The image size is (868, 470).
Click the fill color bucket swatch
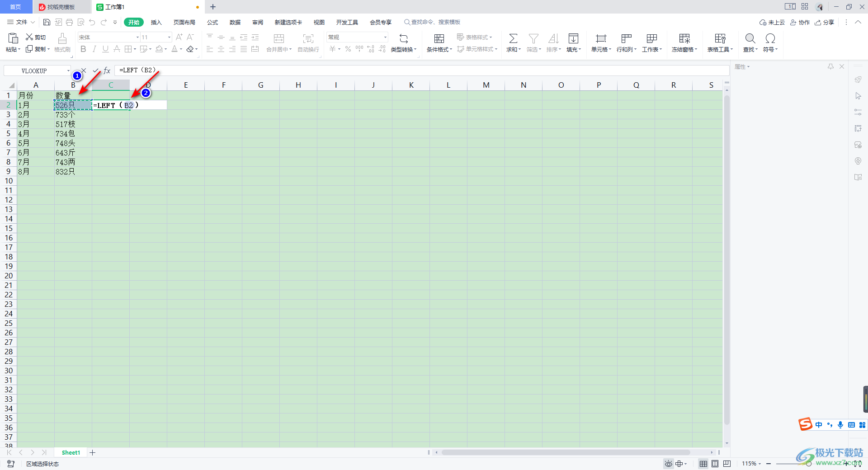pyautogui.click(x=159, y=49)
